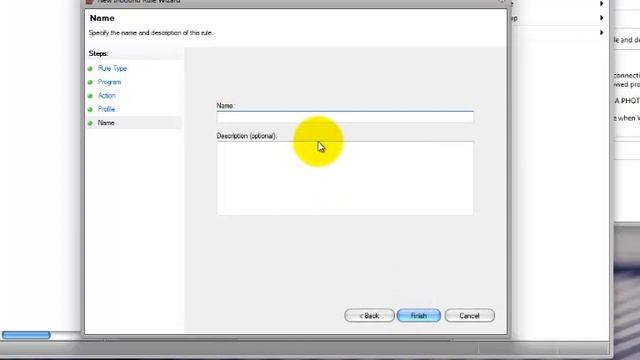Cancel the New Inbound Rule Wizard
The image size is (640, 360).
(469, 316)
